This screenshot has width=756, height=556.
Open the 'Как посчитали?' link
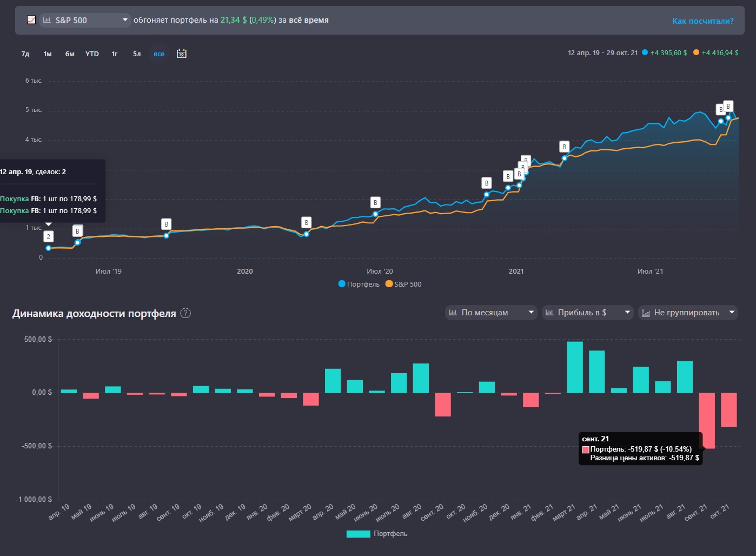[x=703, y=21]
